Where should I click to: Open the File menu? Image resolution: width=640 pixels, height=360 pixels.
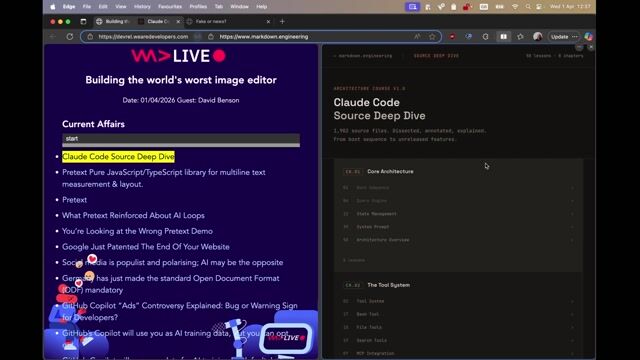(87, 7)
